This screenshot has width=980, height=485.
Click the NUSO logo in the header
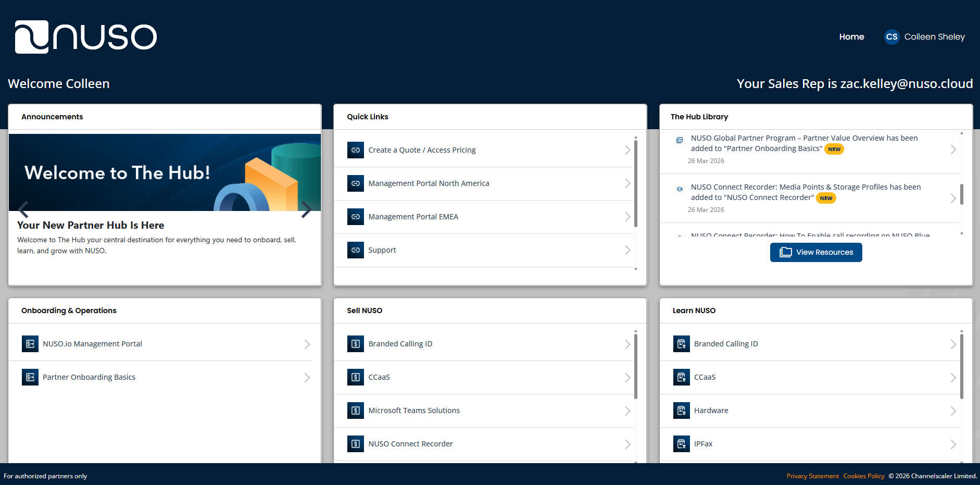point(86,37)
